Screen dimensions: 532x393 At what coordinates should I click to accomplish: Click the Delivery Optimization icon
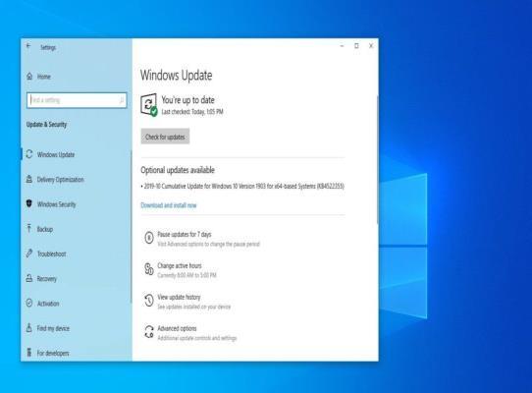pos(29,179)
